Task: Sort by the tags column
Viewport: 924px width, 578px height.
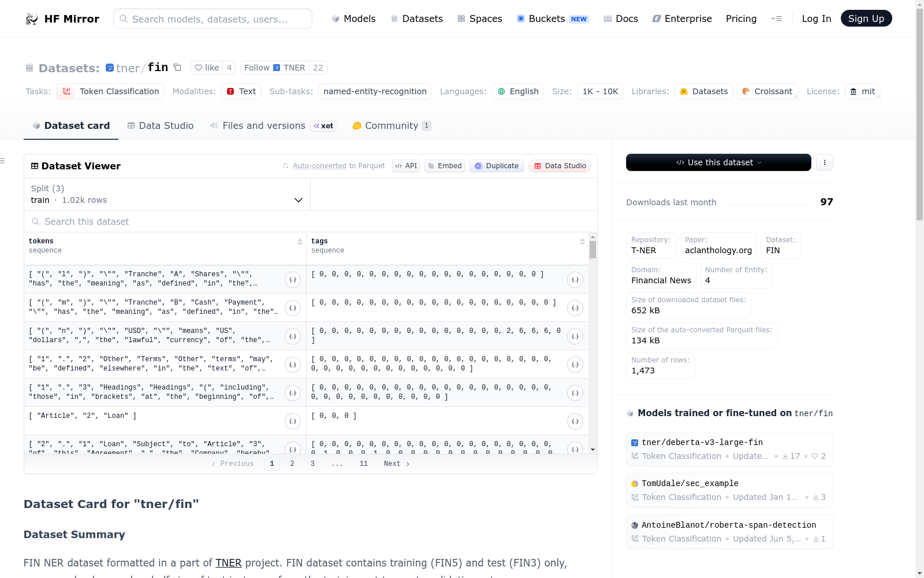Action: (x=582, y=242)
